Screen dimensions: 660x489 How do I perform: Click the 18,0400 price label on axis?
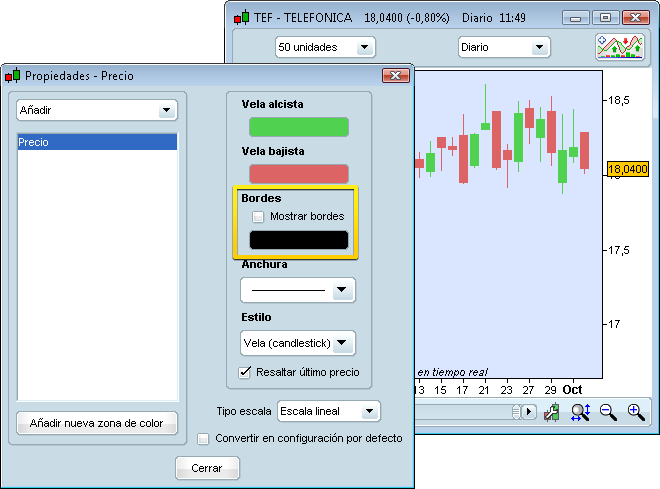(x=628, y=169)
